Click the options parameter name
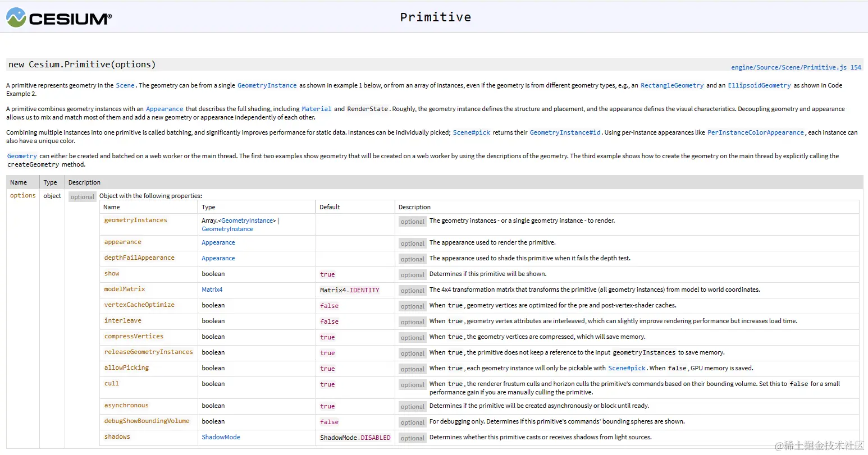 (x=23, y=195)
